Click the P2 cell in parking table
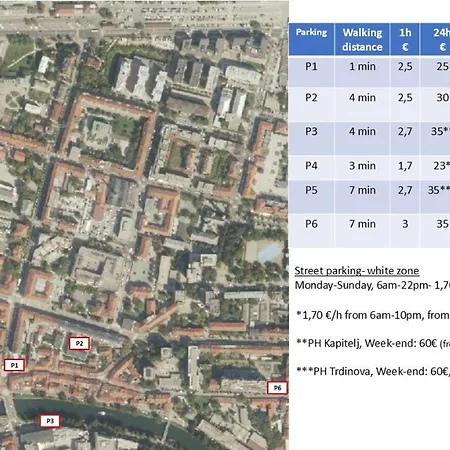The height and width of the screenshot is (450, 450). click(x=311, y=98)
